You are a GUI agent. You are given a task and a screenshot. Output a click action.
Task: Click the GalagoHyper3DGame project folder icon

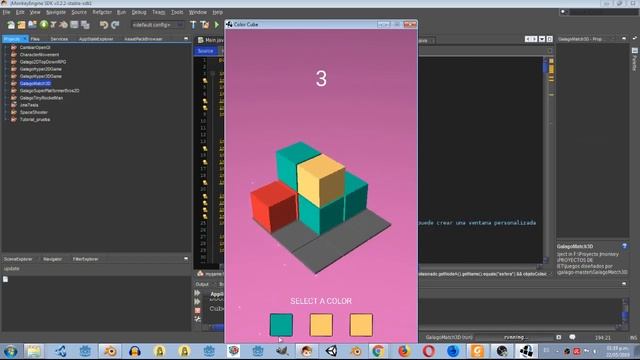tap(14, 76)
